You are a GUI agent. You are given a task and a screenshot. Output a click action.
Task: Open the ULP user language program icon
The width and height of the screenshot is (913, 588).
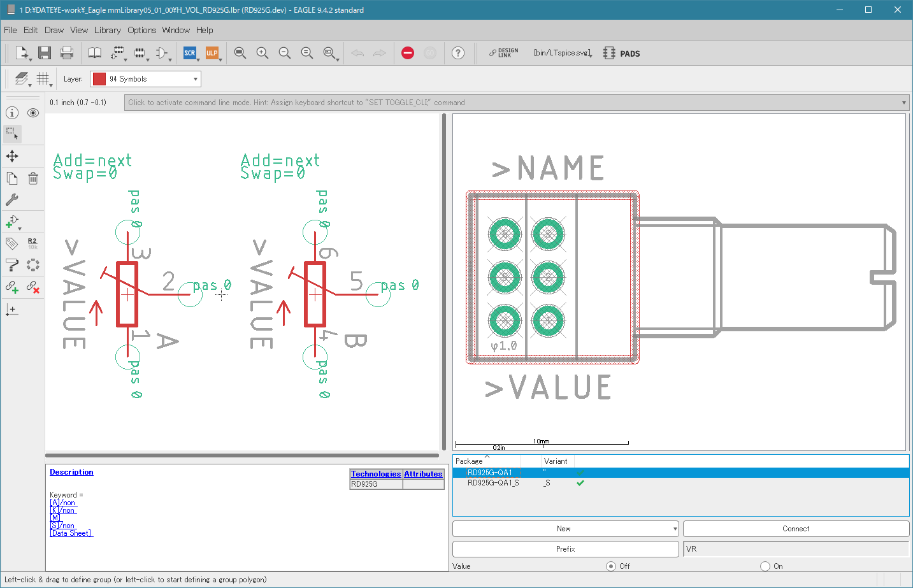[x=212, y=53]
